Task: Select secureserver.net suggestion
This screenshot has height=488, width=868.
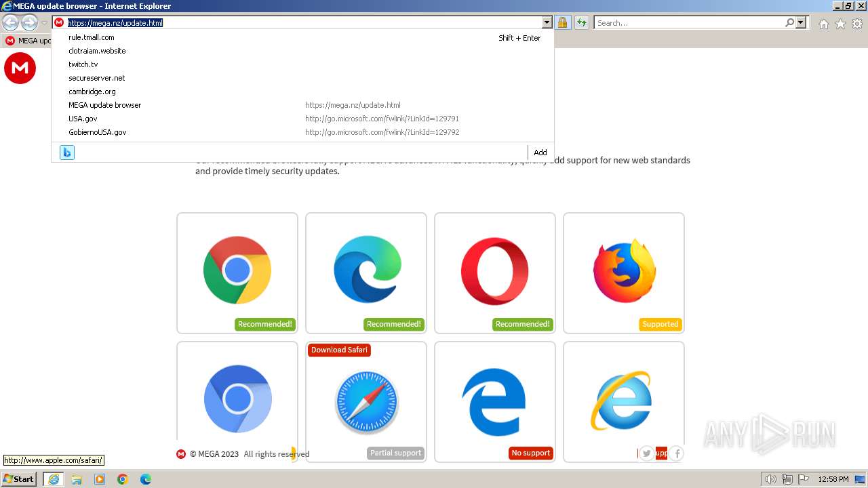Action: pos(302,78)
